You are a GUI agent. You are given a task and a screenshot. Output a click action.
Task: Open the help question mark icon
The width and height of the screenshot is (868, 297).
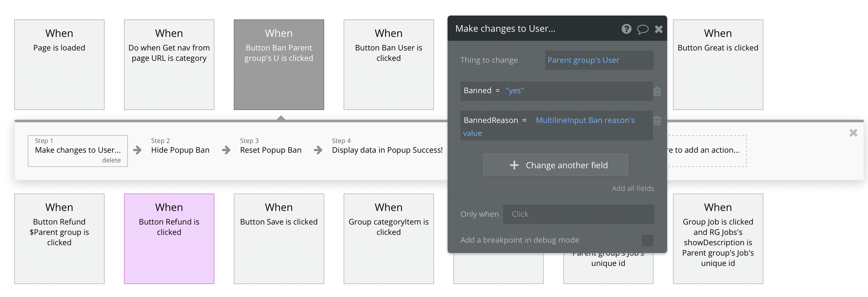pos(626,29)
